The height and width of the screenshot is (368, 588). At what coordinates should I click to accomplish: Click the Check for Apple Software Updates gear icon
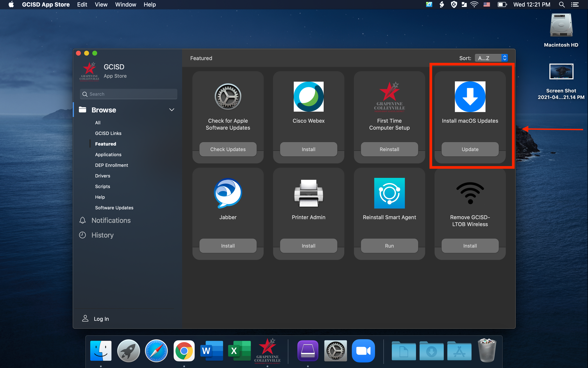228,97
